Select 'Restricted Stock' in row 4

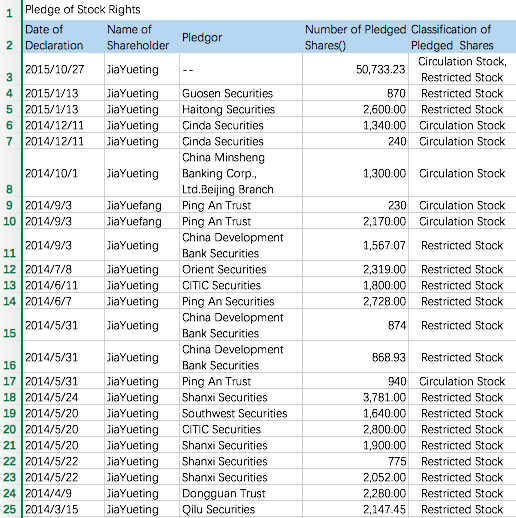coord(462,93)
